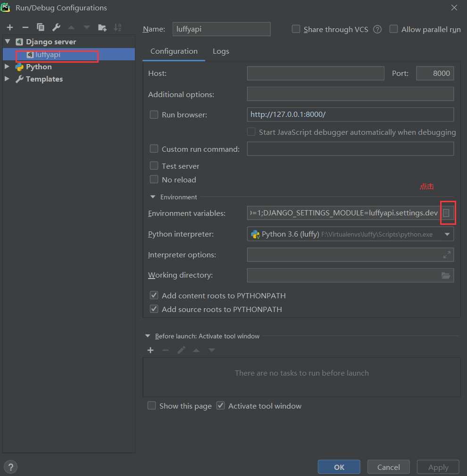This screenshot has width=467, height=476.
Task: Click into the Port field
Action: (435, 74)
